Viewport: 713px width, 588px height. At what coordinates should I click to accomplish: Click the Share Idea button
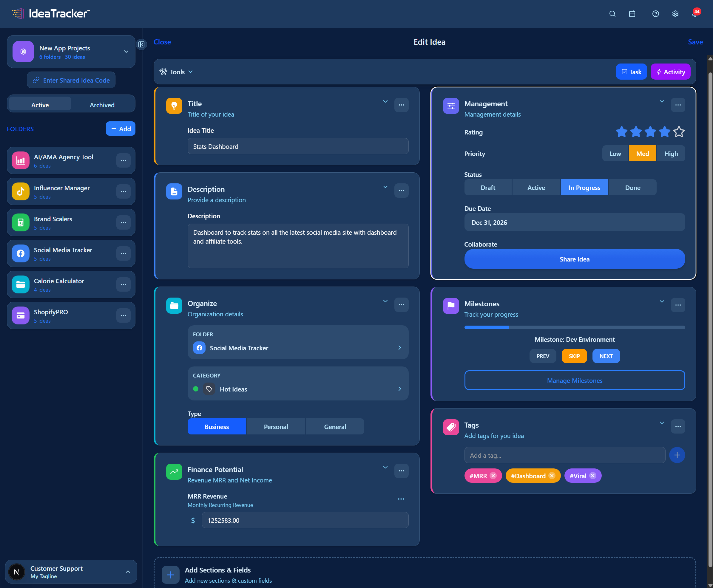pyautogui.click(x=574, y=259)
